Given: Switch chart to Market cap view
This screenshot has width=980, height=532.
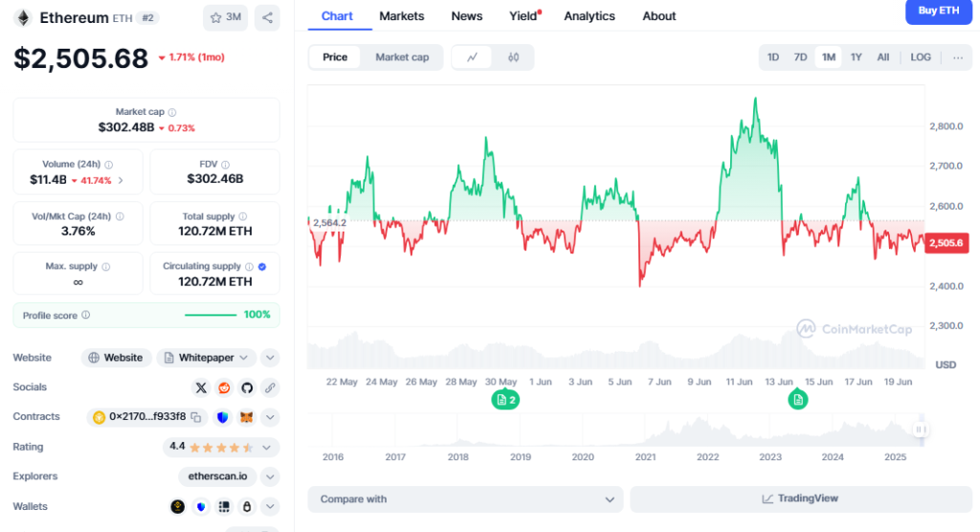Looking at the screenshot, I should pyautogui.click(x=402, y=57).
